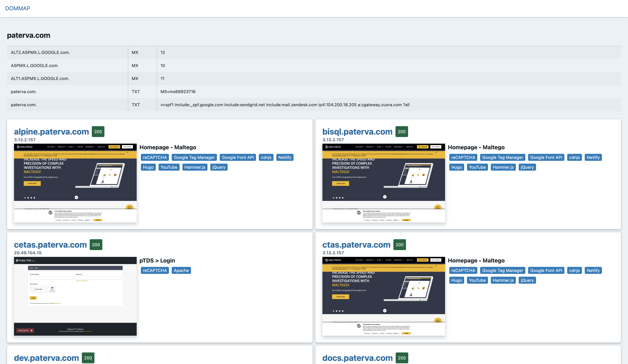The width and height of the screenshot is (628, 364).
Task: Click the YouTube tag under bisql.paterva.com
Action: pos(477,167)
